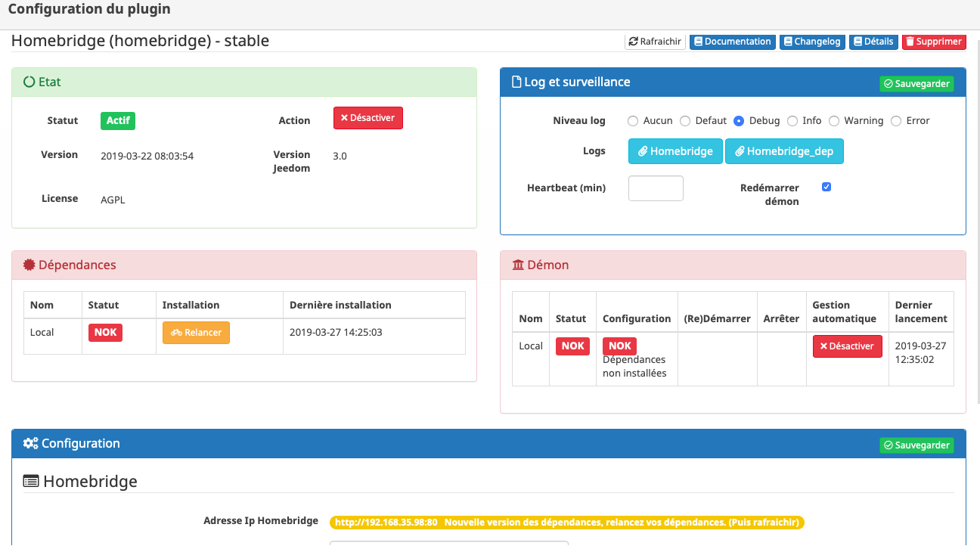Click the input field below the yellow notice
The height and width of the screenshot is (546, 980).
click(448, 543)
